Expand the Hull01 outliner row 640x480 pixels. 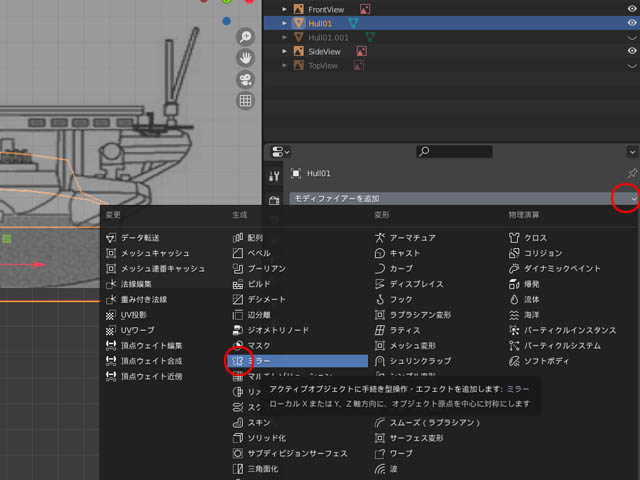pyautogui.click(x=284, y=23)
